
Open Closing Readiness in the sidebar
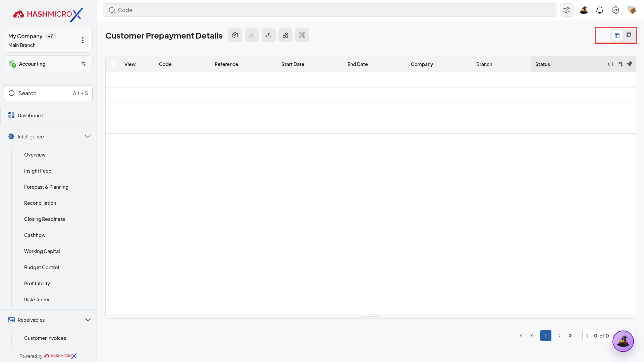tap(45, 219)
